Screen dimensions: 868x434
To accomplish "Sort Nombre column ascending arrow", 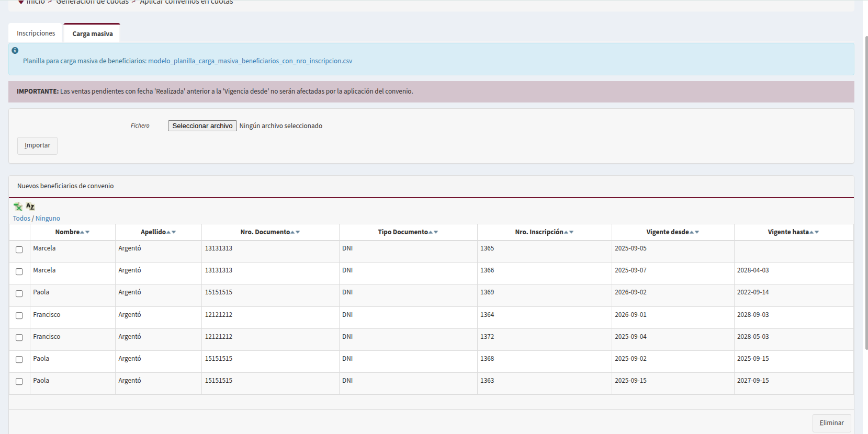I will click(x=82, y=232).
